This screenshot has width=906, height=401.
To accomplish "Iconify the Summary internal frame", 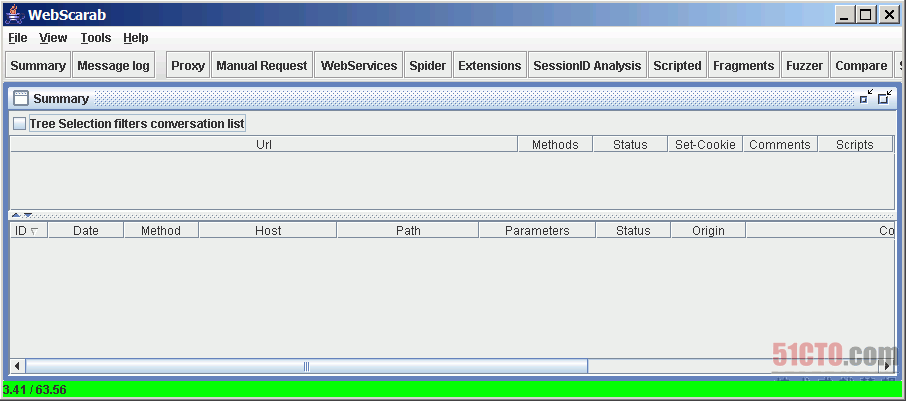I will click(x=866, y=98).
